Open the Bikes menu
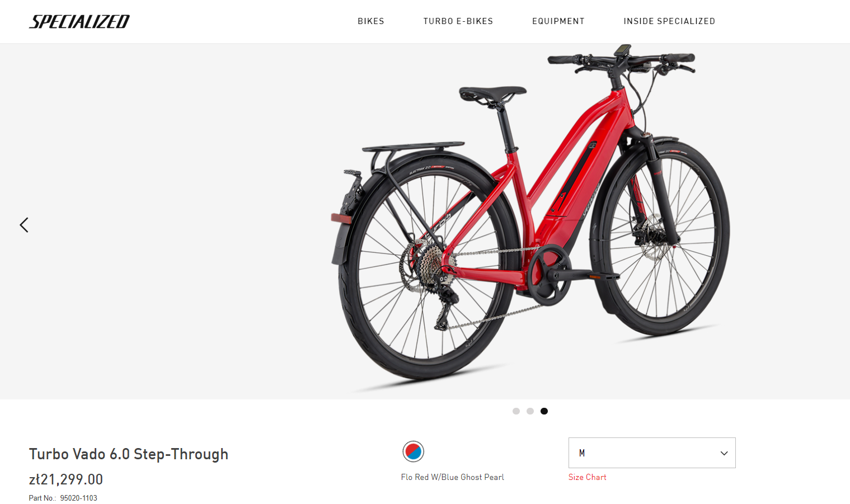 (x=371, y=21)
